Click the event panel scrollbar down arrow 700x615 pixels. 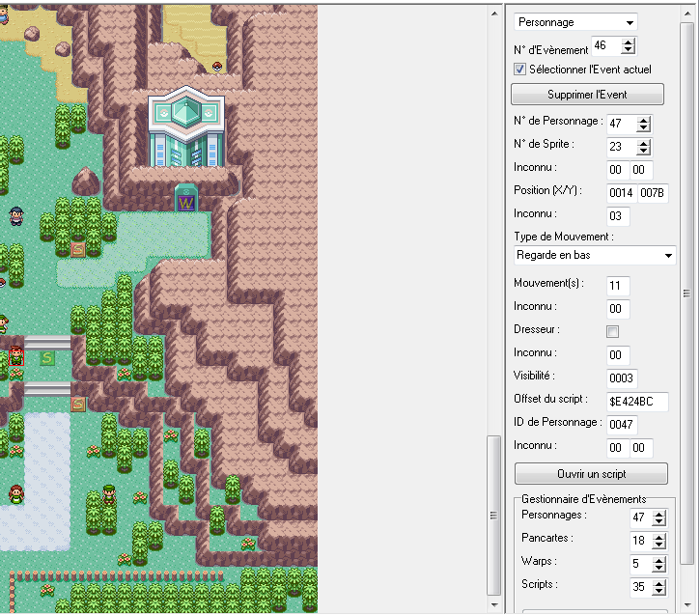687,605
